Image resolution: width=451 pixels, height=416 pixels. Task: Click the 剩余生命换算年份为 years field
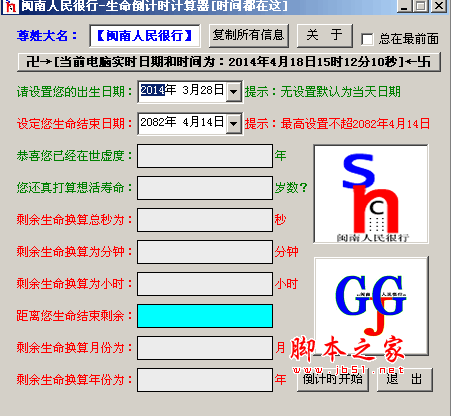pos(205,380)
